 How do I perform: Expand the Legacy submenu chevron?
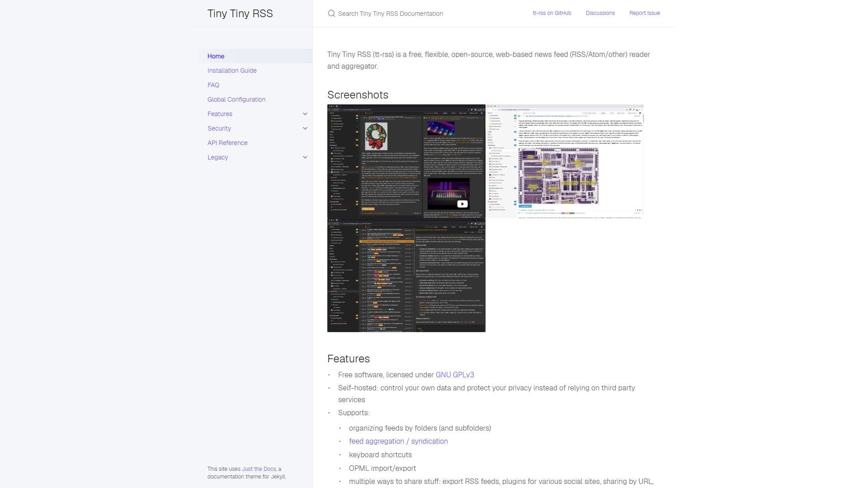tap(305, 157)
